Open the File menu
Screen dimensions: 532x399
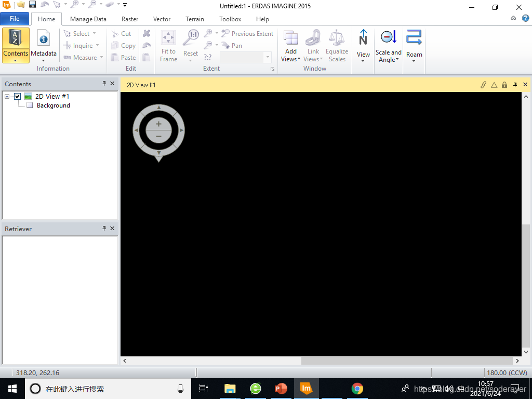tap(14, 19)
